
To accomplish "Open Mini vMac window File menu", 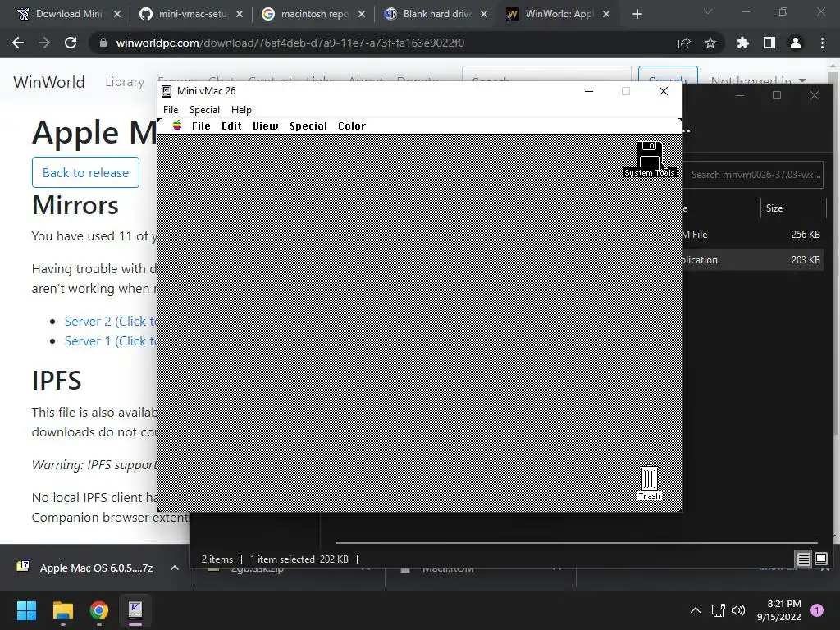I will (171, 110).
